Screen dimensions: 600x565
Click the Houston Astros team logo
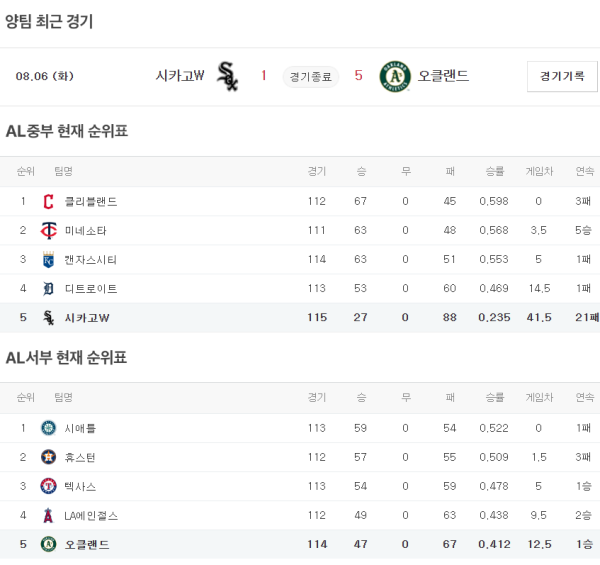[x=48, y=457]
